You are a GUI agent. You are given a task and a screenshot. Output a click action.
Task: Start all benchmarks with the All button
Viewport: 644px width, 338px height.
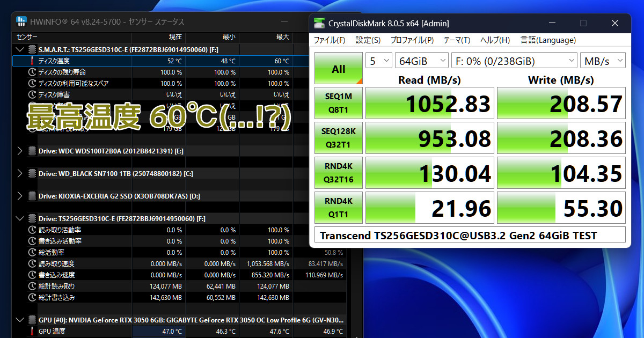coord(339,69)
